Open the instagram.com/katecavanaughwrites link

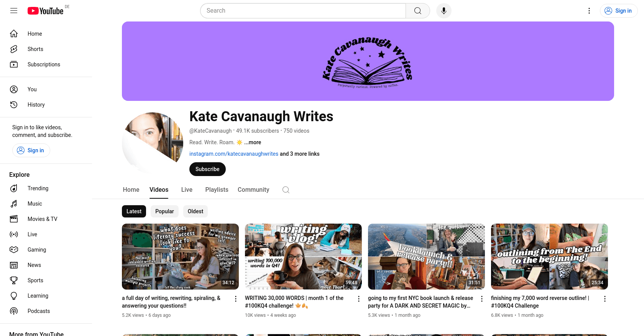coord(233,154)
